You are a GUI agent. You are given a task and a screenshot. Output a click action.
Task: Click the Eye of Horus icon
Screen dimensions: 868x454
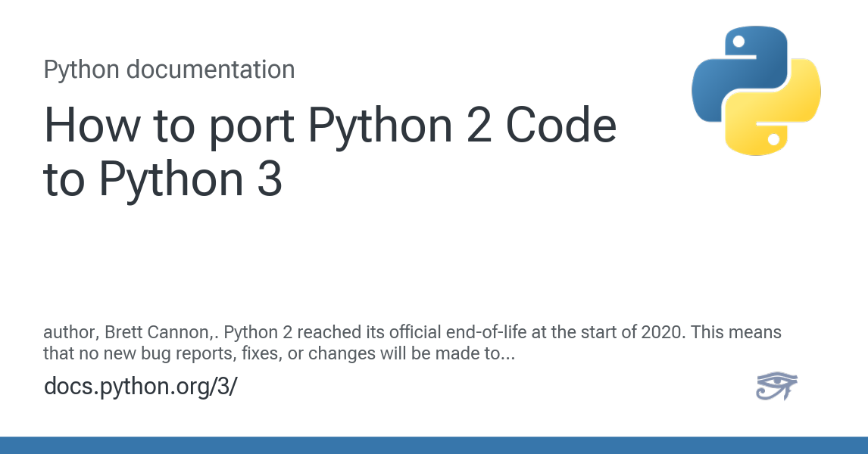point(776,386)
